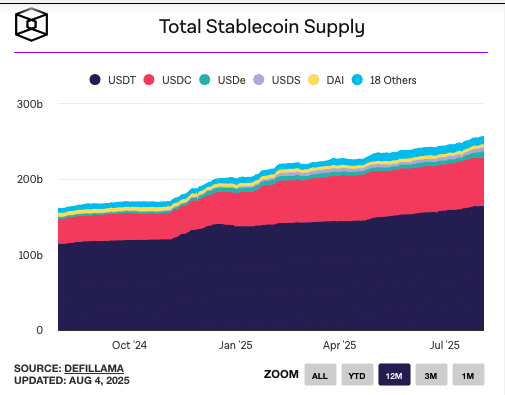The height and width of the screenshot is (395, 505).
Task: Set chart zoom to 1M
Action: 468,375
